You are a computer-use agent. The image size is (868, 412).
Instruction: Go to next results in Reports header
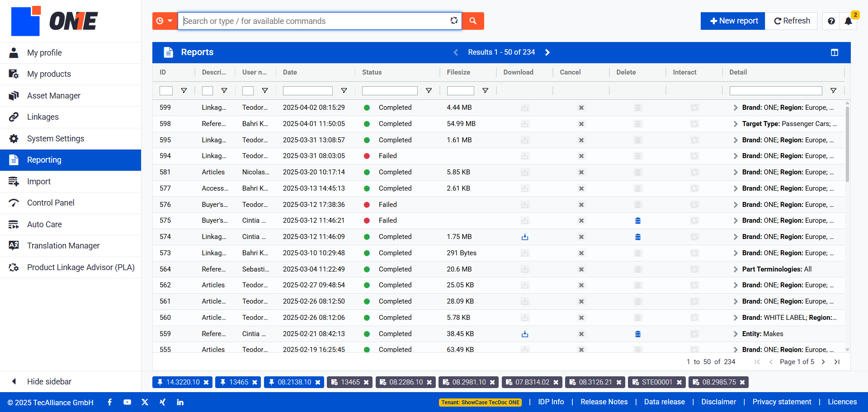click(547, 52)
